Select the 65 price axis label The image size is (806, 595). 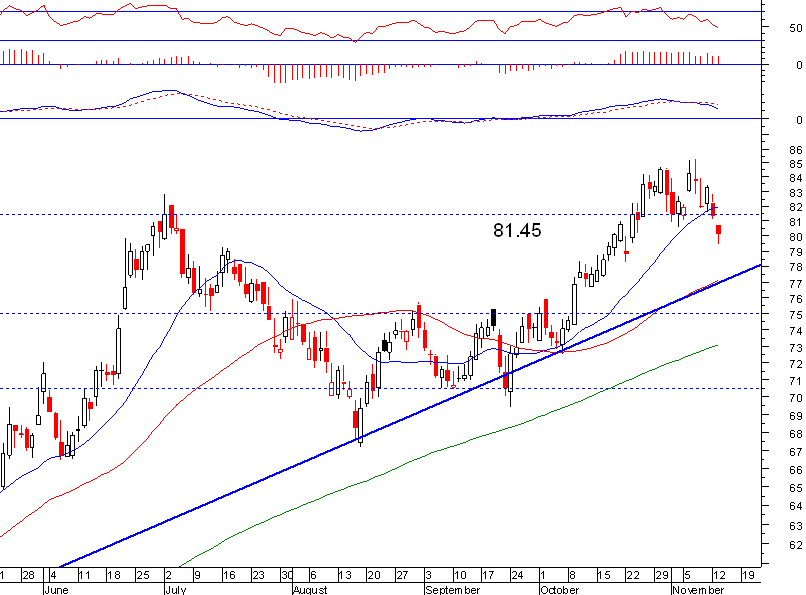pos(796,488)
